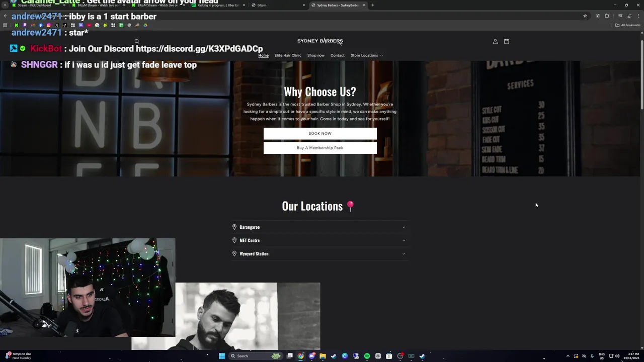This screenshot has height=362, width=644.
Task: Open Discord from the taskbar
Action: coord(312,356)
